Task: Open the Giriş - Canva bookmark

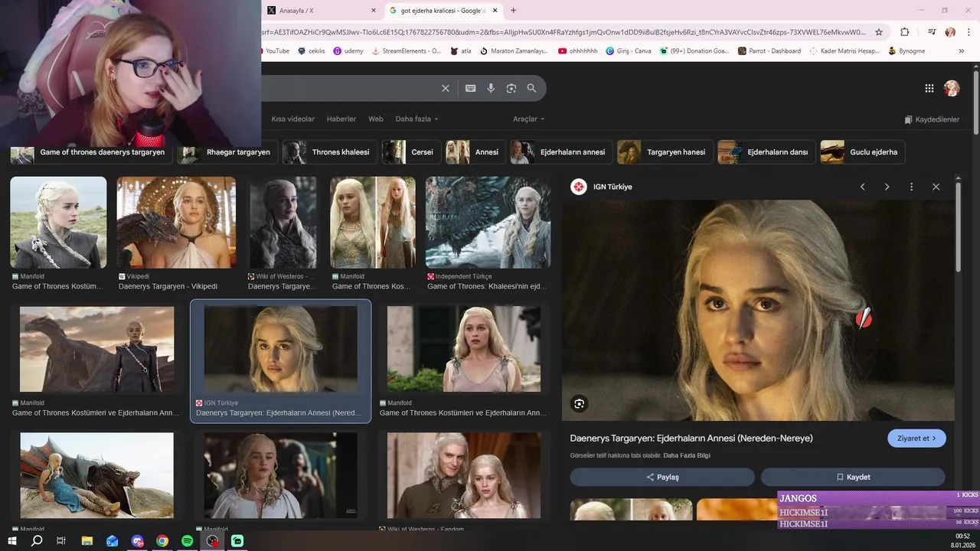Action: (x=628, y=51)
